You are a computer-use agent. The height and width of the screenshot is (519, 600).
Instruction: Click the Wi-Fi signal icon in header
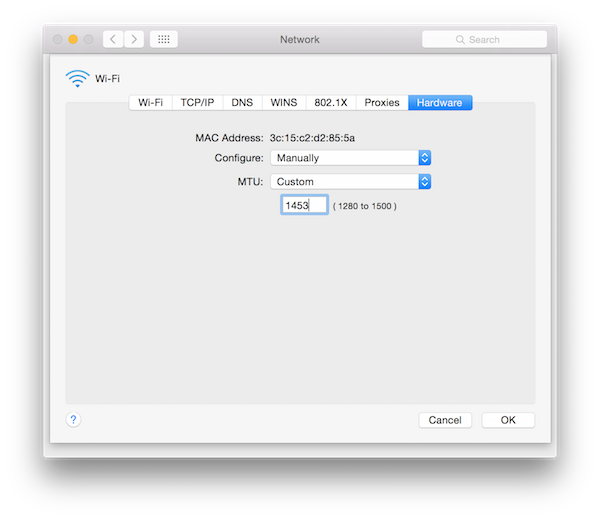pyautogui.click(x=77, y=78)
